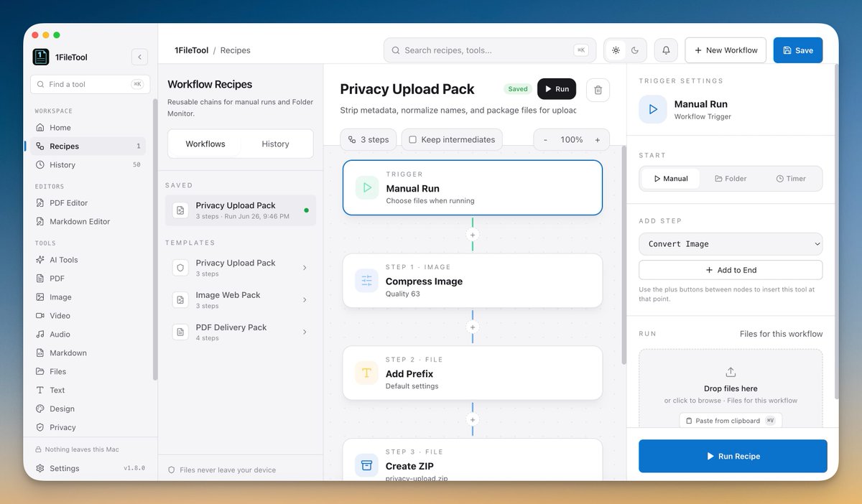862x504 pixels.
Task: Click the Saved status badge
Action: point(517,89)
